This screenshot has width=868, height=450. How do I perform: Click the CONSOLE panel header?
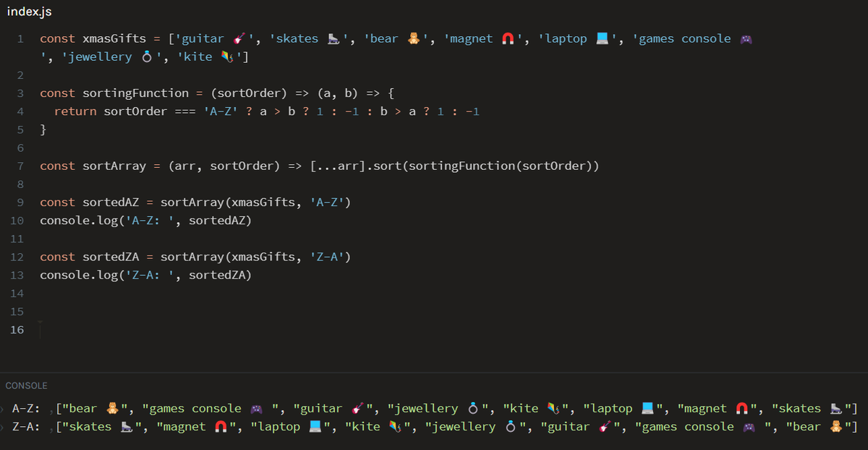point(27,386)
